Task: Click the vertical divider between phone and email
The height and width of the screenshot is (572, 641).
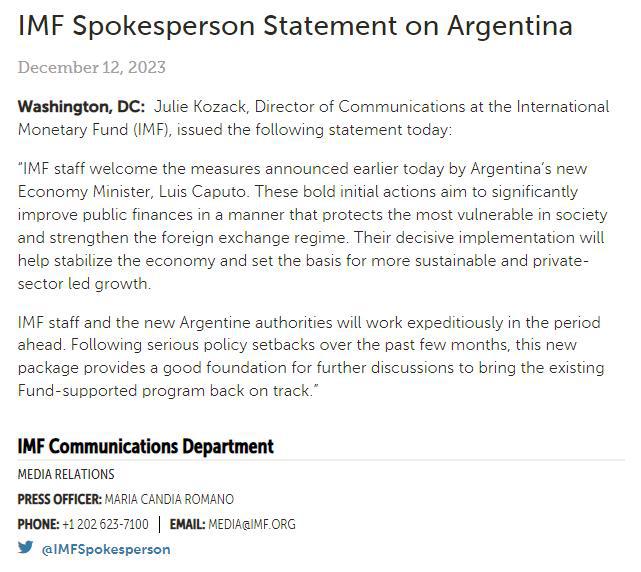Action: pyautogui.click(x=159, y=524)
